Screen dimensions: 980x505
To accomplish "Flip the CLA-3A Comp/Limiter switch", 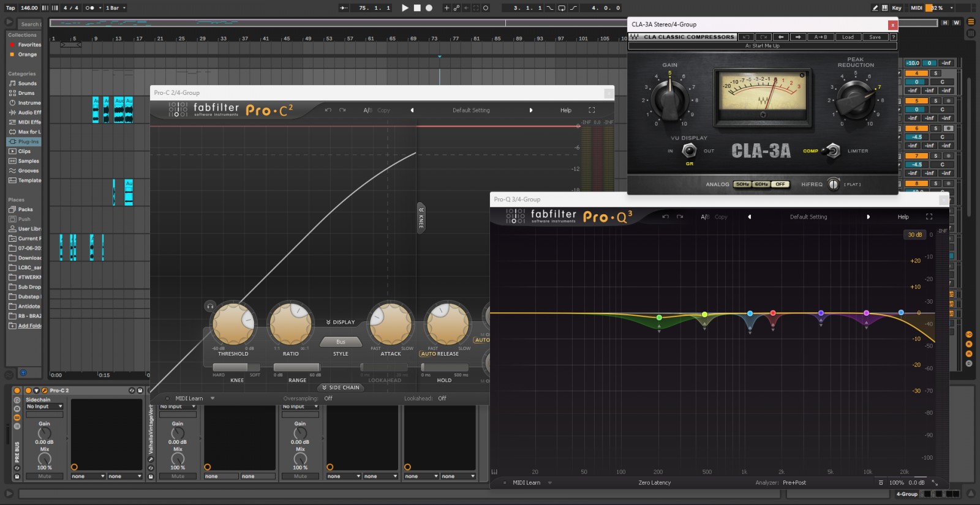I will (832, 151).
